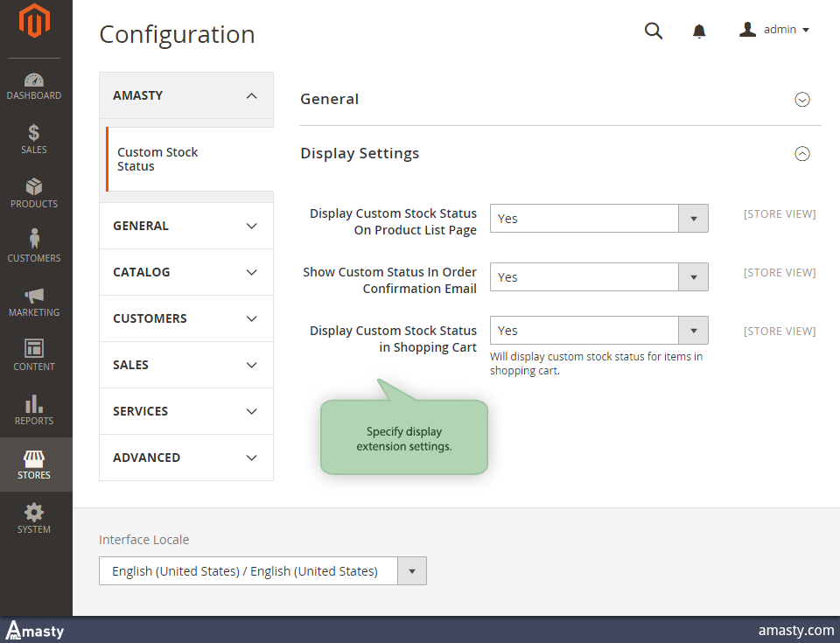Expand the General settings section

pos(801,100)
